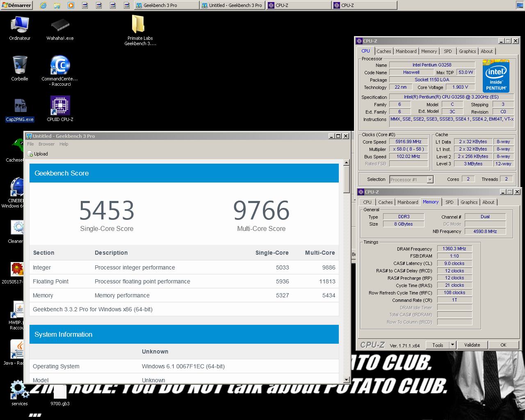
Task: Click Geekbench scrollbar down arrow
Action: click(346, 380)
